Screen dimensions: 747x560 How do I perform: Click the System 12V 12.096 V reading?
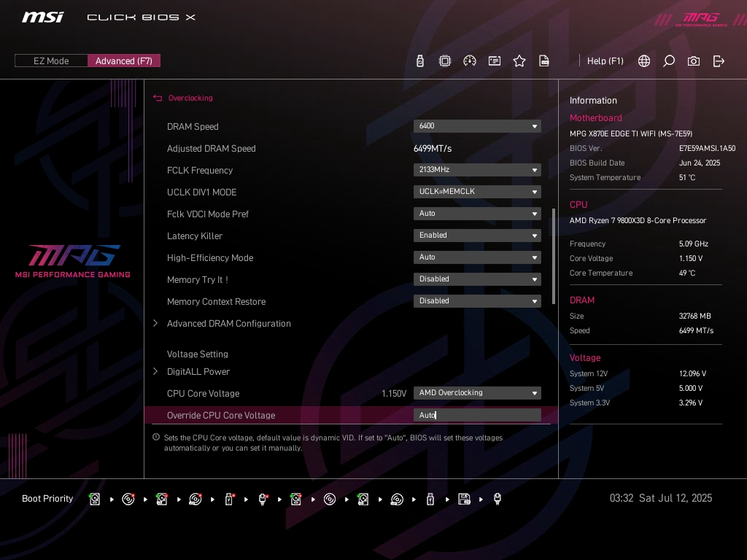[692, 374]
